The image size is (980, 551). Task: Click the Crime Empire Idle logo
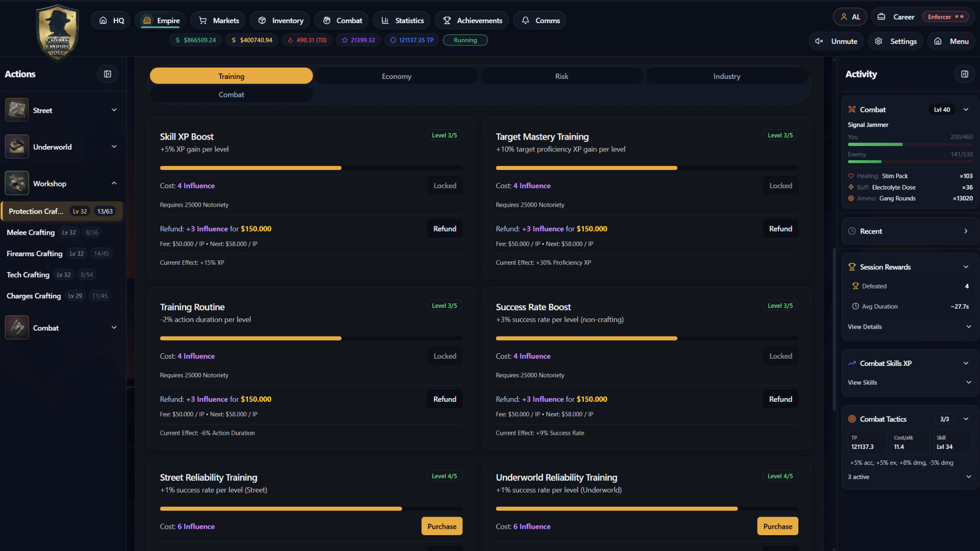click(57, 33)
